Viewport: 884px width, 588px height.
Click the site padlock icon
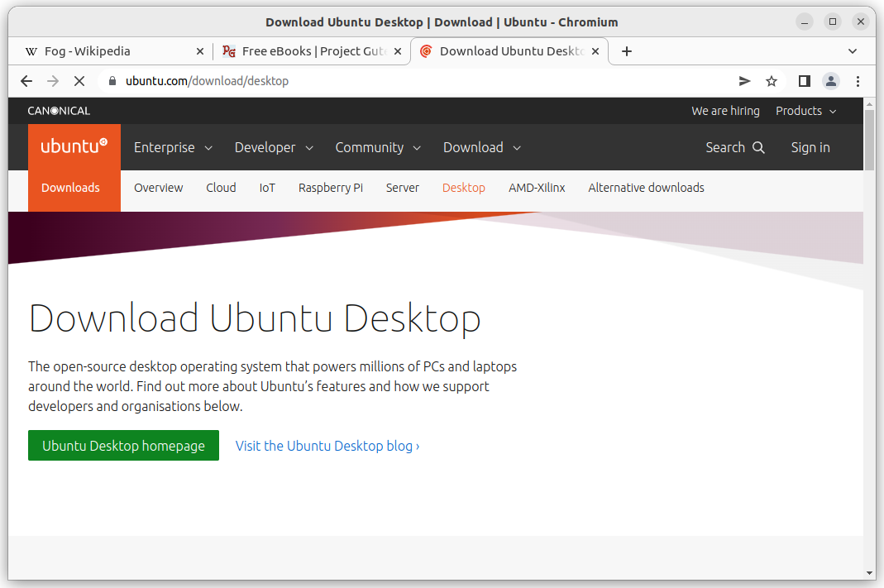[x=111, y=80]
